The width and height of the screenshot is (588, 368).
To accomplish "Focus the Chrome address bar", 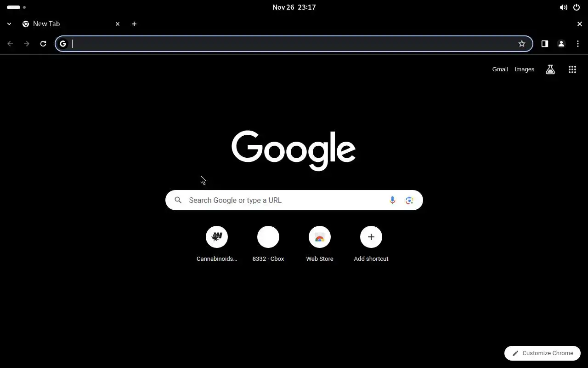I will click(x=294, y=44).
